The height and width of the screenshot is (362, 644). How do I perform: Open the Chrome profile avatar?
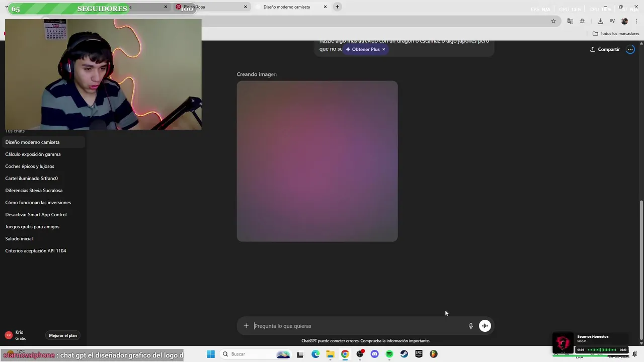624,21
